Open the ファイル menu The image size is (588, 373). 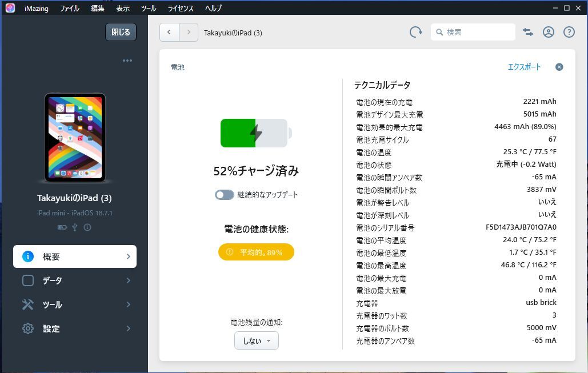(69, 8)
